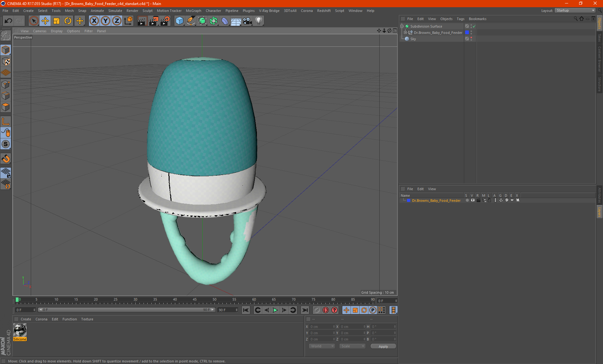Open the Render menu
The width and height of the screenshot is (603, 364).
click(132, 11)
